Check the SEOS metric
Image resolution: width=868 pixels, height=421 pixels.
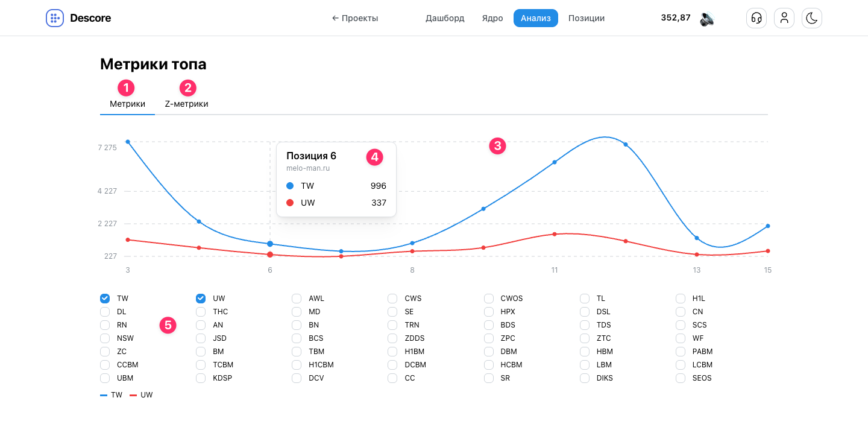click(681, 378)
